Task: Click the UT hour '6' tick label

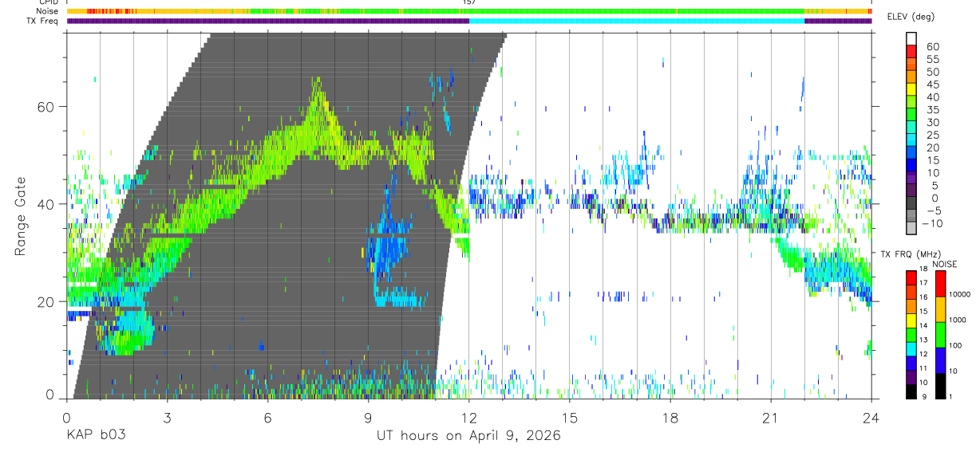Action: click(267, 417)
